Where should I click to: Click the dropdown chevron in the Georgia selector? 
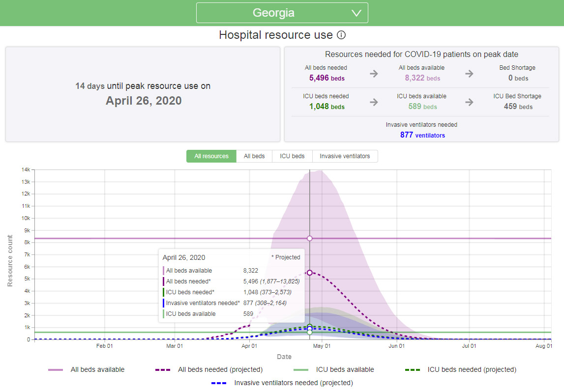pyautogui.click(x=357, y=13)
